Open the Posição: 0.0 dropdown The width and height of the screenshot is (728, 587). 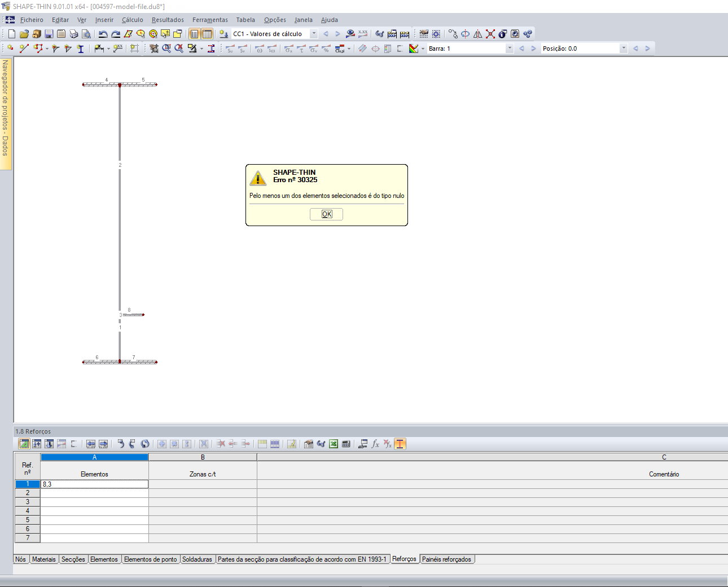pos(624,48)
